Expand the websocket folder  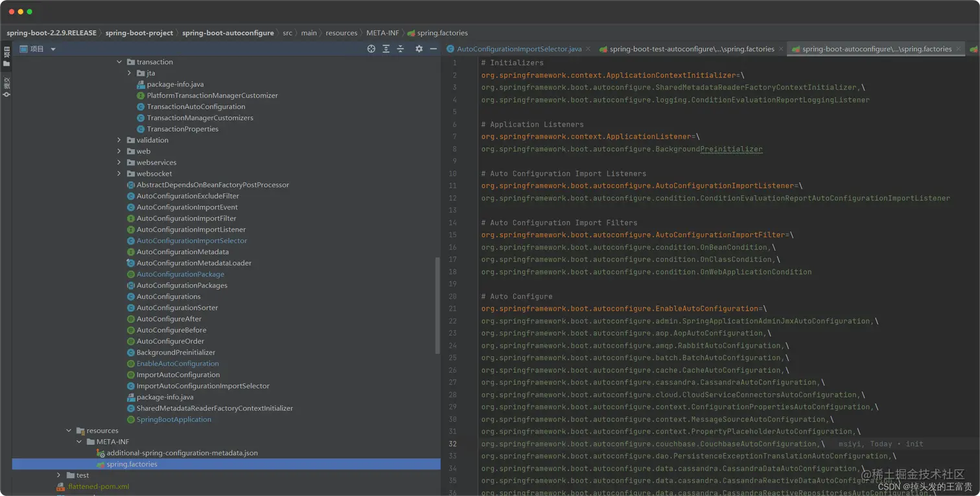click(x=119, y=174)
